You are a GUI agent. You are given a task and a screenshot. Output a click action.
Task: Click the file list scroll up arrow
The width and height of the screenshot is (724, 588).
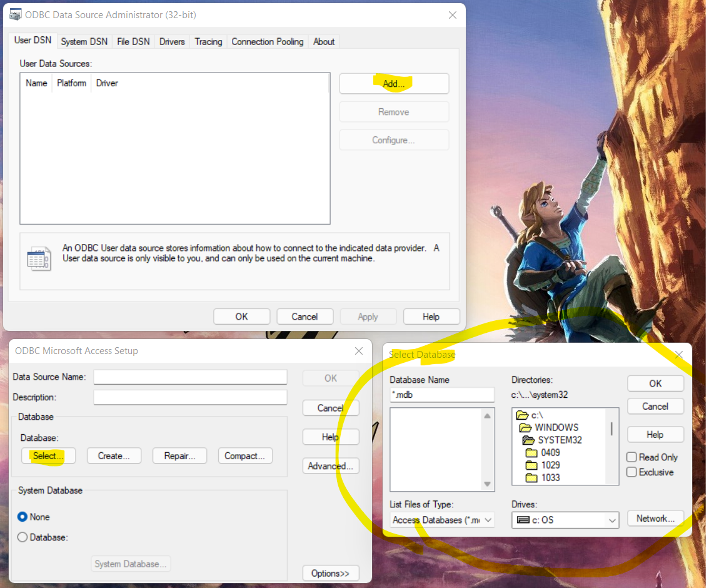coord(487,416)
